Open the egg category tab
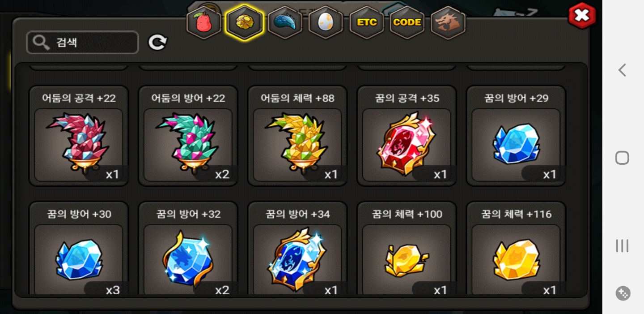This screenshot has width=644, height=314. [x=326, y=22]
